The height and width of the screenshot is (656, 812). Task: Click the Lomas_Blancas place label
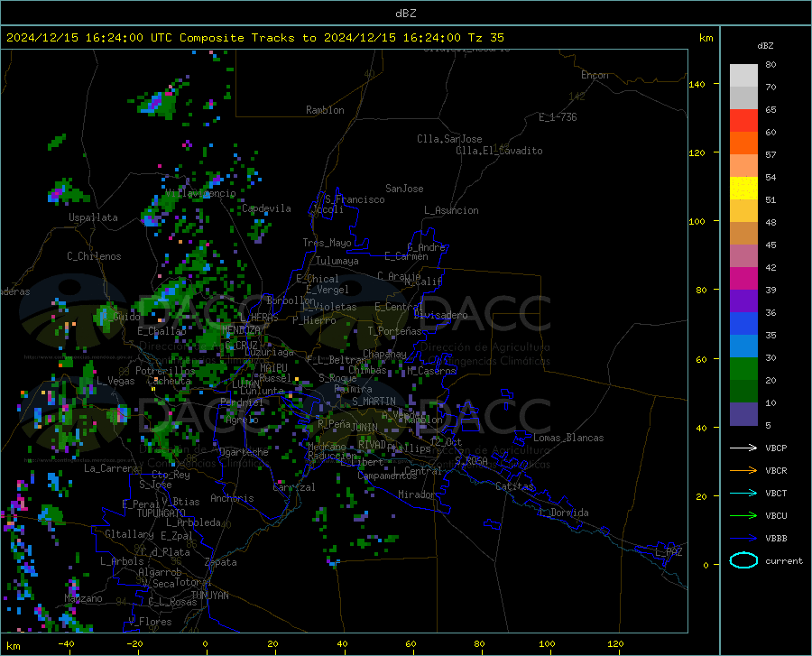(x=568, y=438)
